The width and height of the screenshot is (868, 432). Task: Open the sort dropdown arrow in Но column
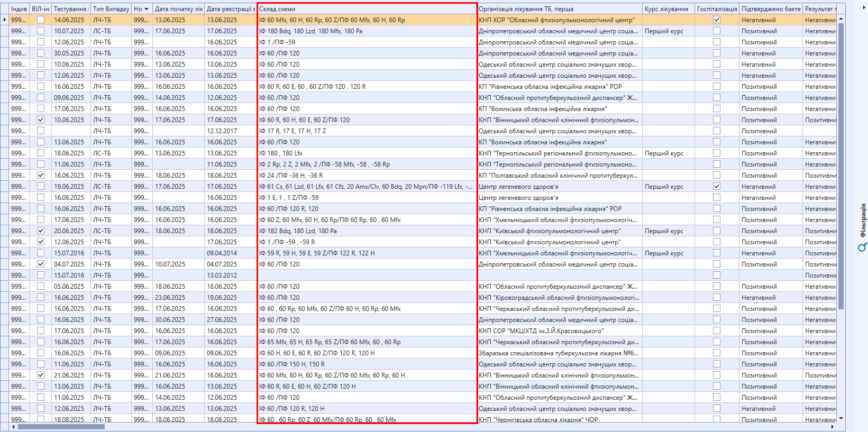tap(147, 9)
